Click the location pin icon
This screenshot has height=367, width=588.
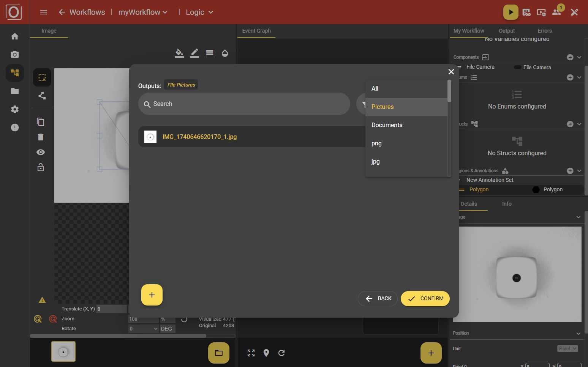coord(266,353)
